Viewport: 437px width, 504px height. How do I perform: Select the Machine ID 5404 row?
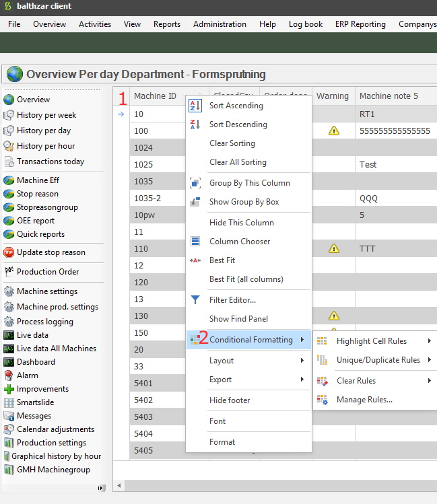158,433
